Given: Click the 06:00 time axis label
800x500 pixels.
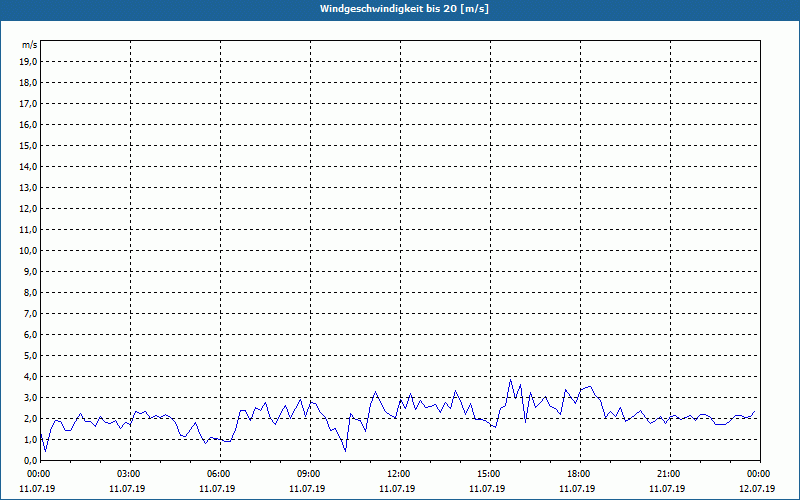Looking at the screenshot, I should pyautogui.click(x=219, y=474).
